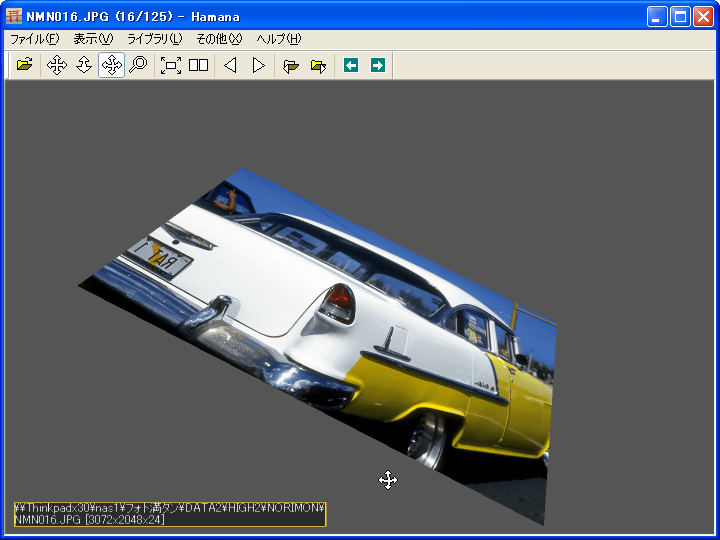Open the 表示(V) menu
This screenshot has width=720, height=540.
click(x=93, y=39)
